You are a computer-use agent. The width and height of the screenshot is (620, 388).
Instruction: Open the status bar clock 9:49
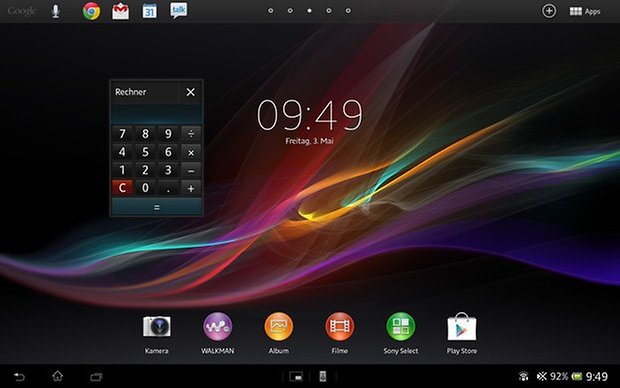click(x=597, y=376)
